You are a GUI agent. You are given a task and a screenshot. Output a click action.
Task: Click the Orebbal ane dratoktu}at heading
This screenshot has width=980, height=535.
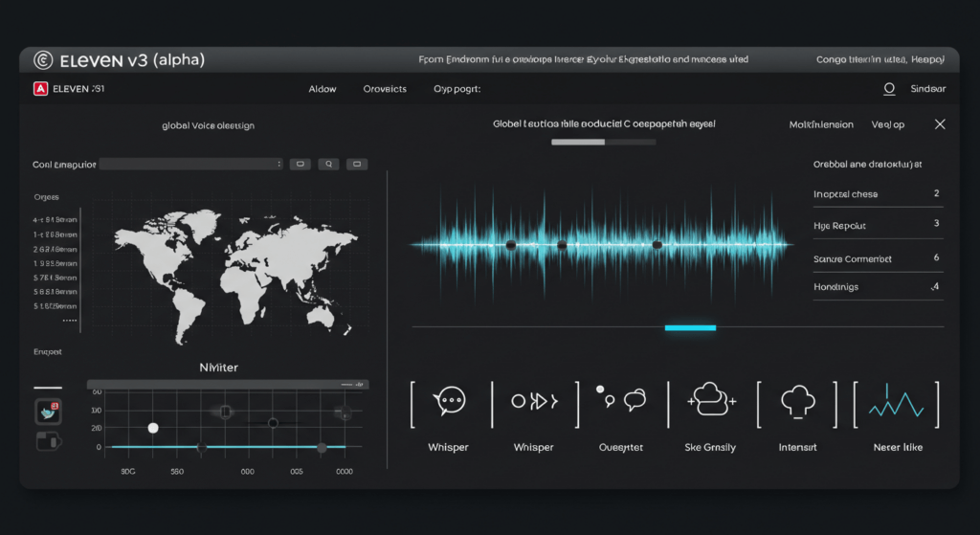pyautogui.click(x=867, y=165)
